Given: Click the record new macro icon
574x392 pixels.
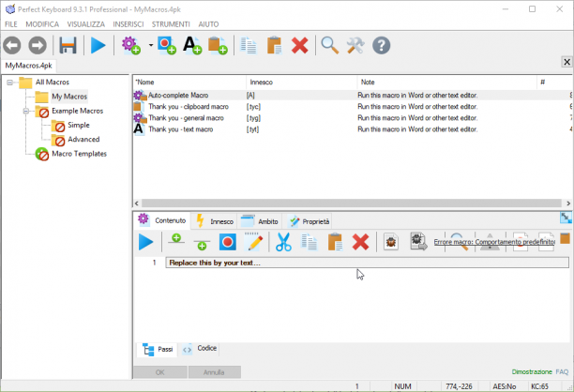Looking at the screenshot, I should tap(167, 45).
